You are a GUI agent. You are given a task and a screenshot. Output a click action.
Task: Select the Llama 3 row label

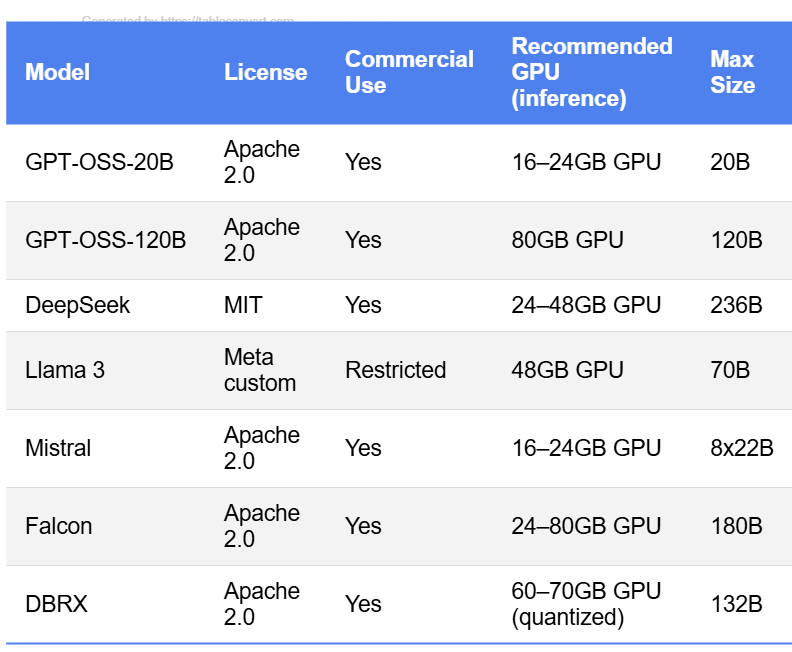point(64,370)
